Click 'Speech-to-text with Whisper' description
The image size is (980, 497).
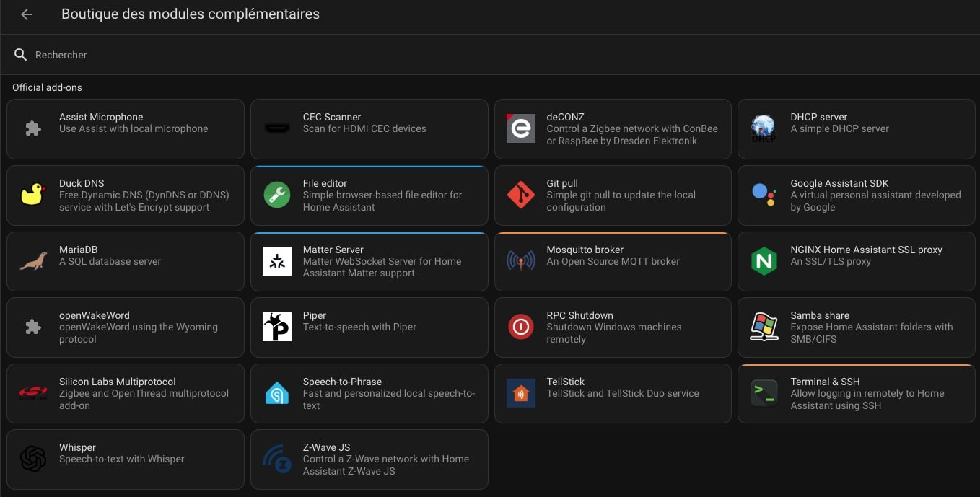(x=122, y=459)
